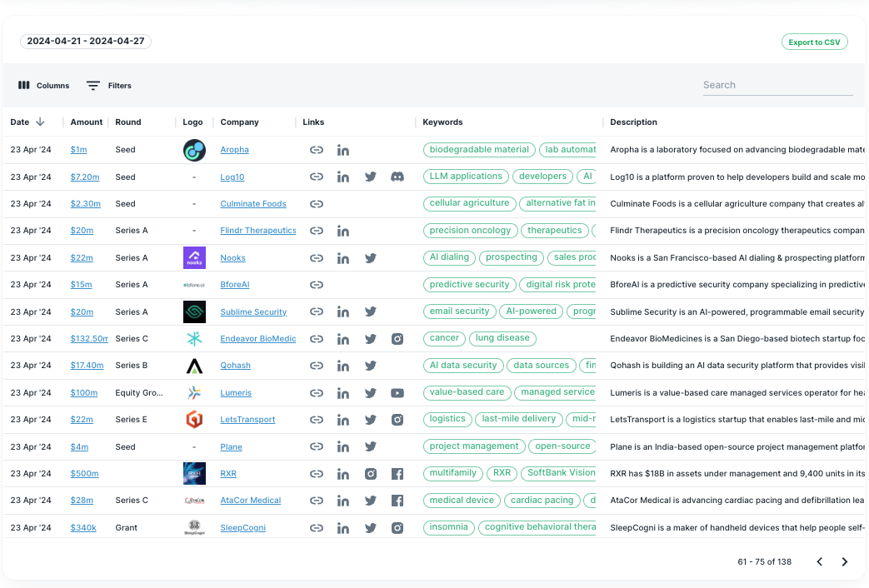Click the Nooks company logo

point(194,257)
